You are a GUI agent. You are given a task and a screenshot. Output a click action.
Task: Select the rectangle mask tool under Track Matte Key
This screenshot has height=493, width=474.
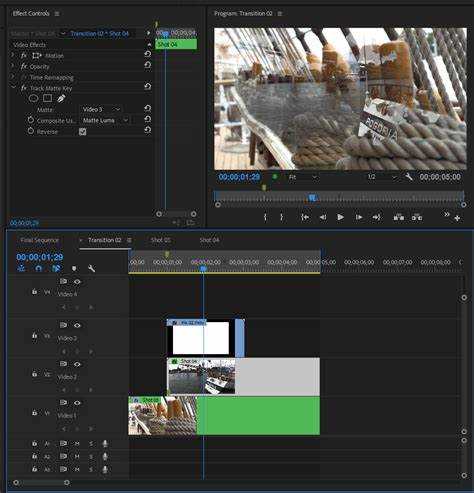click(x=48, y=98)
